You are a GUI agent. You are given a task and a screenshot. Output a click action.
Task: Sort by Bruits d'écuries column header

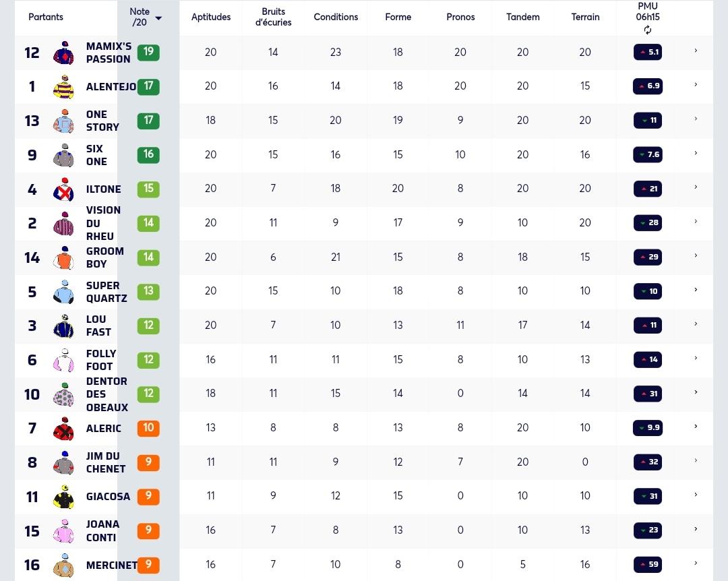pos(274,17)
